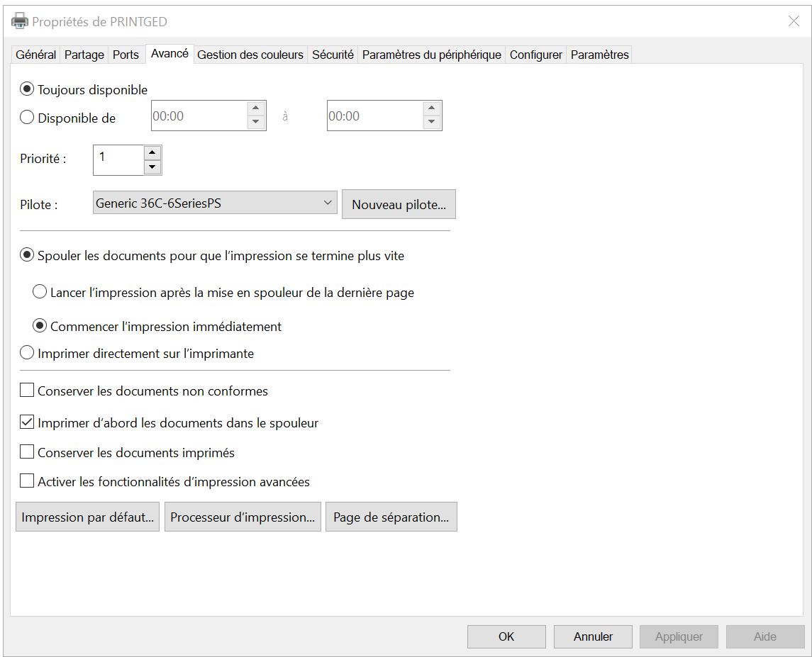Increase priority with the up arrow
This screenshot has height=657, width=812.
152,152
